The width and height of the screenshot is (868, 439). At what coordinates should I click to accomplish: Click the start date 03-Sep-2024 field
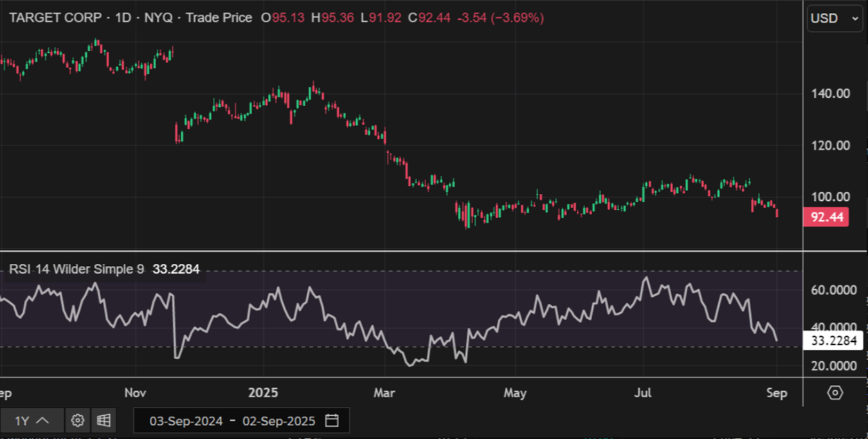point(186,421)
